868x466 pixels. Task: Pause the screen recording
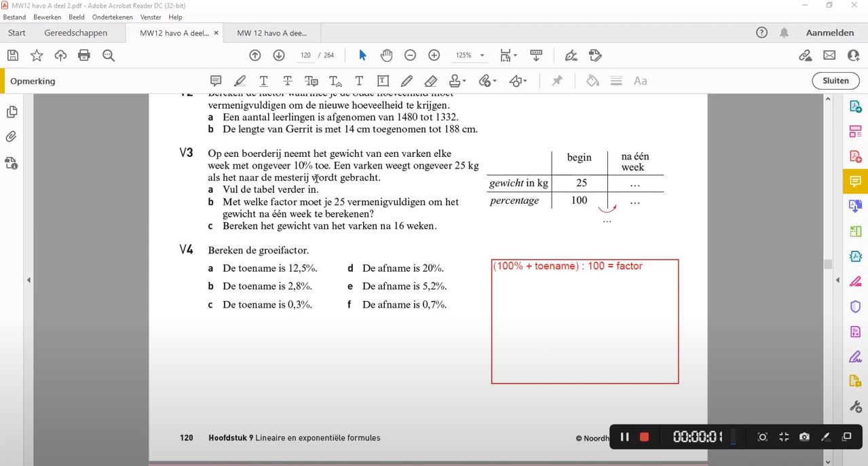point(624,437)
